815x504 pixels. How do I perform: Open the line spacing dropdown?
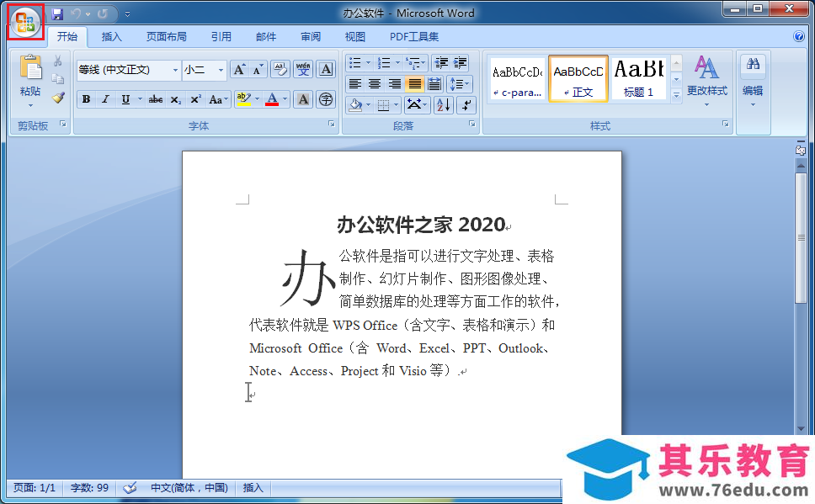tap(460, 83)
